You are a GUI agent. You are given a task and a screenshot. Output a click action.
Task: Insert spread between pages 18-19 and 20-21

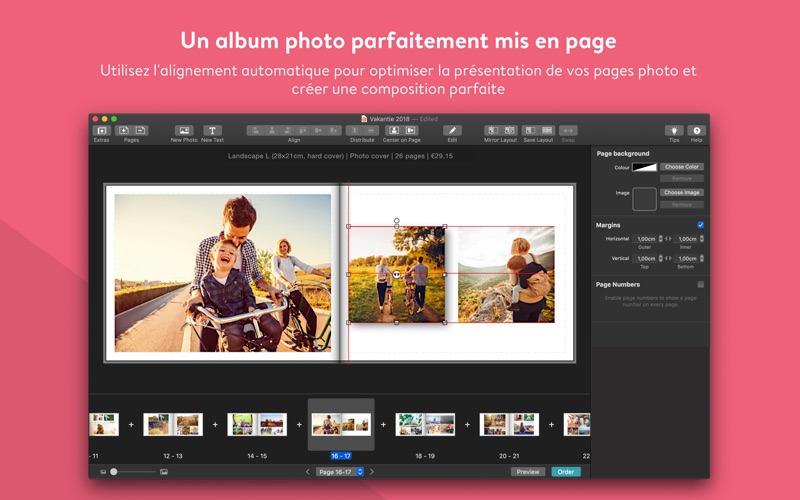(x=467, y=424)
